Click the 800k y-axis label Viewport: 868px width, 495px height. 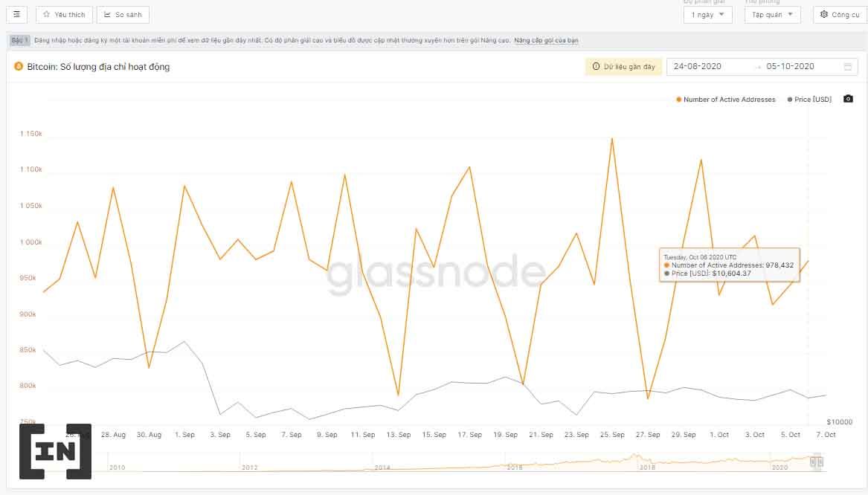28,386
